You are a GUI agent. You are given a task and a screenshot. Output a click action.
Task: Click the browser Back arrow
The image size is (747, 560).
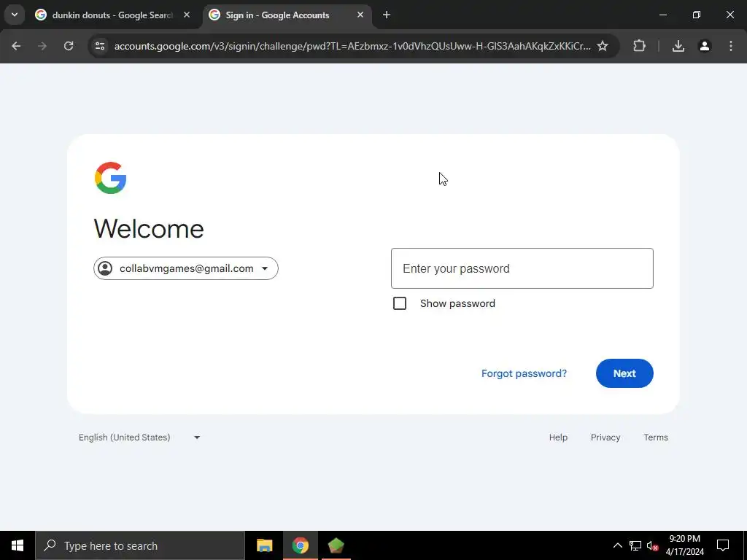pos(16,46)
